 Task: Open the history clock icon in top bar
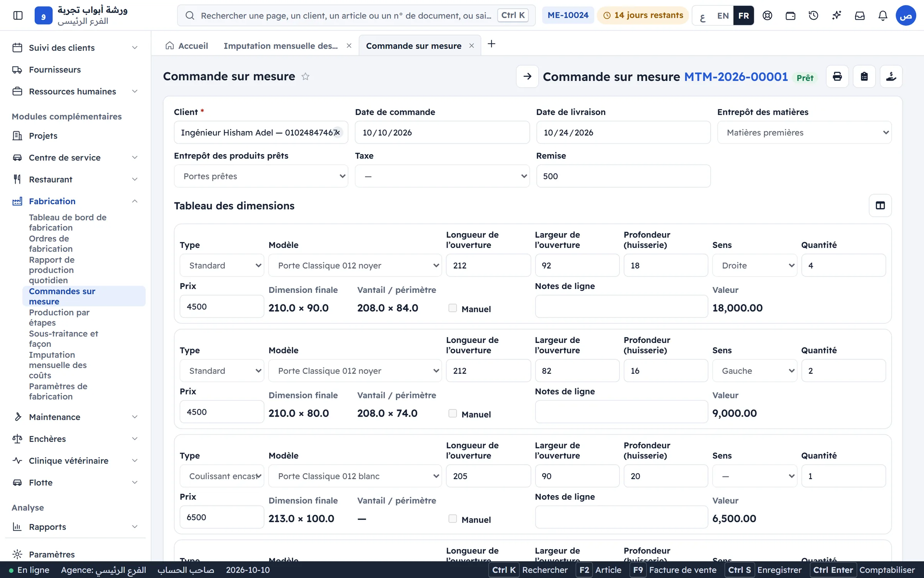click(813, 15)
